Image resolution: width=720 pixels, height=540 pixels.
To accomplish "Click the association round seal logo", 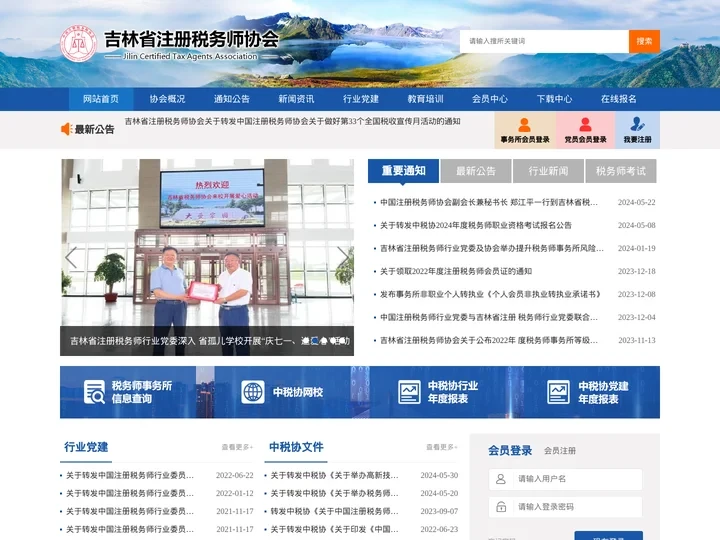I will click(79, 44).
